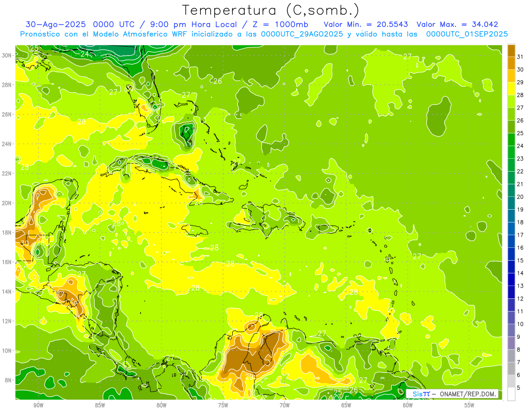Image resolution: width=532 pixels, height=411 pixels.
Task: Click the 8N latitude axis label
Action: (x=9, y=380)
